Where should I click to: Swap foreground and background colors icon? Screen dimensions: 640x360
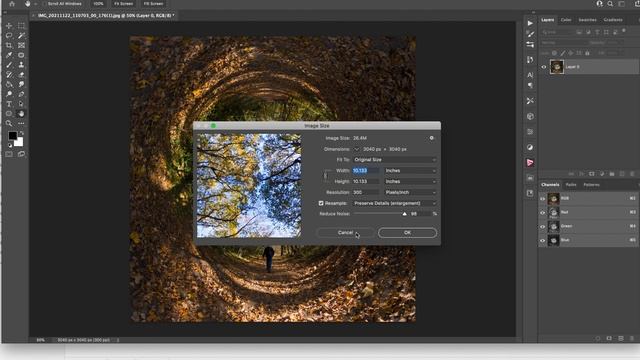(x=22, y=133)
